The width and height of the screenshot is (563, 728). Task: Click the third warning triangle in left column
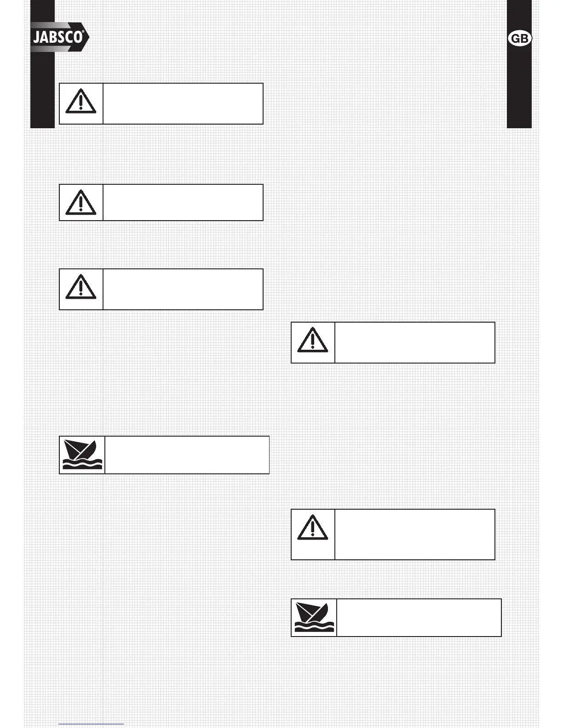[81, 287]
